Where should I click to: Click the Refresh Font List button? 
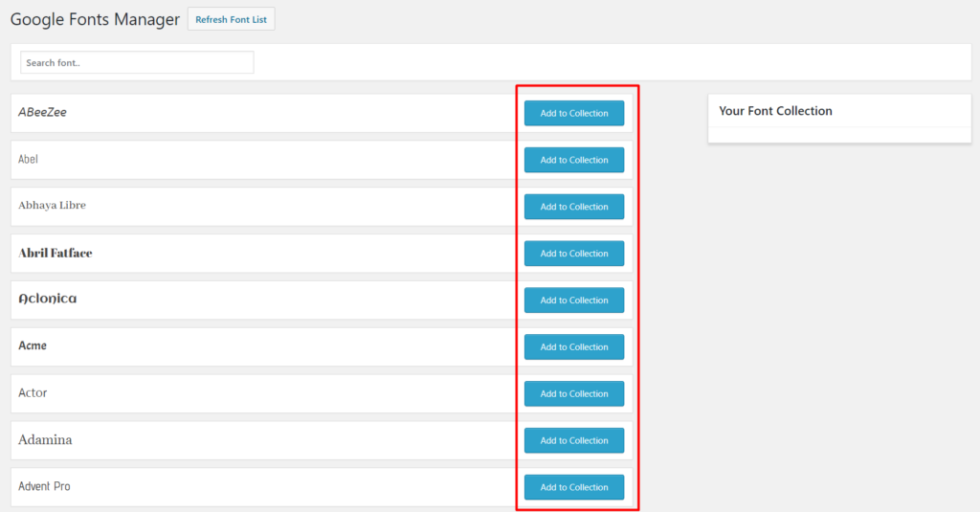tap(232, 19)
